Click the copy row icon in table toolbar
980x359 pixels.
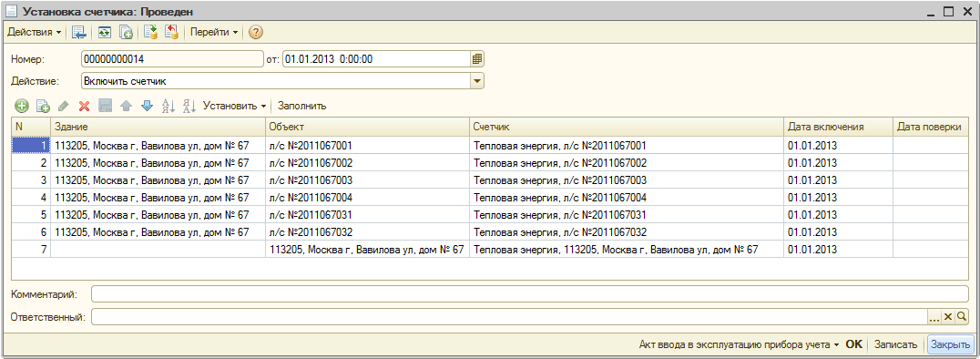[x=43, y=106]
